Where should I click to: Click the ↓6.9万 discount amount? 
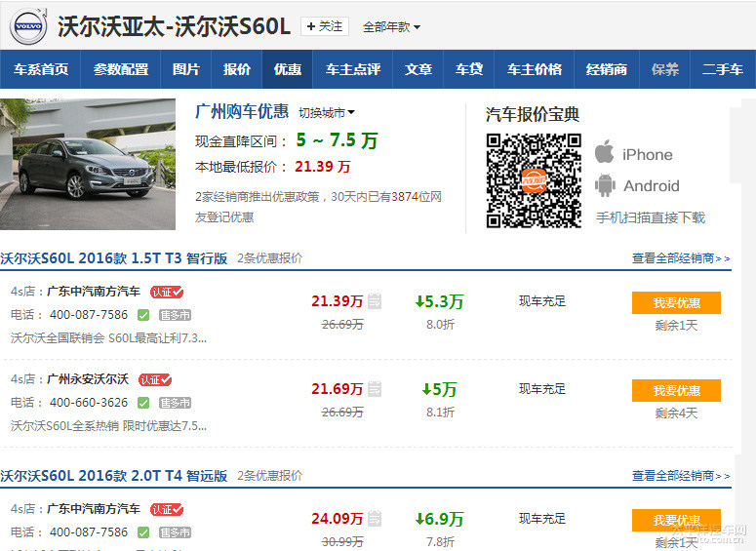(439, 519)
